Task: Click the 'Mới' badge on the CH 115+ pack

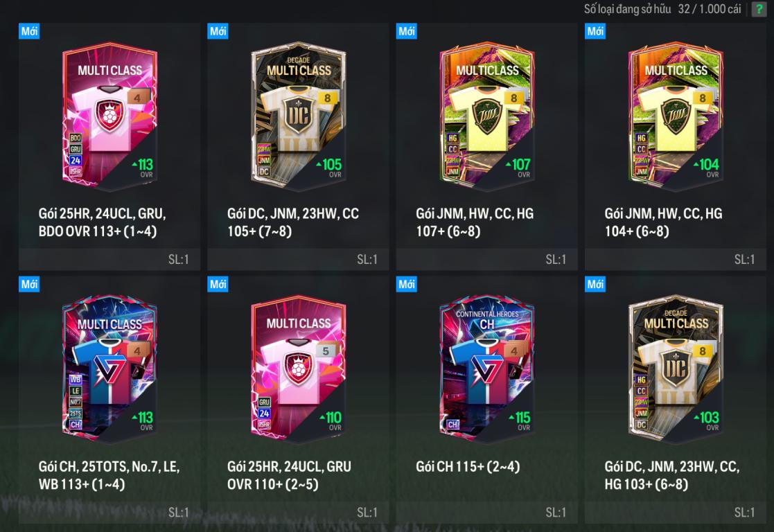Action: [407, 284]
